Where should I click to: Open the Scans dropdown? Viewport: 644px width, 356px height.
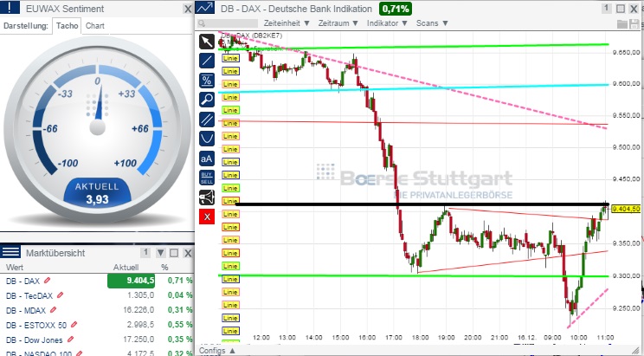coord(432,23)
